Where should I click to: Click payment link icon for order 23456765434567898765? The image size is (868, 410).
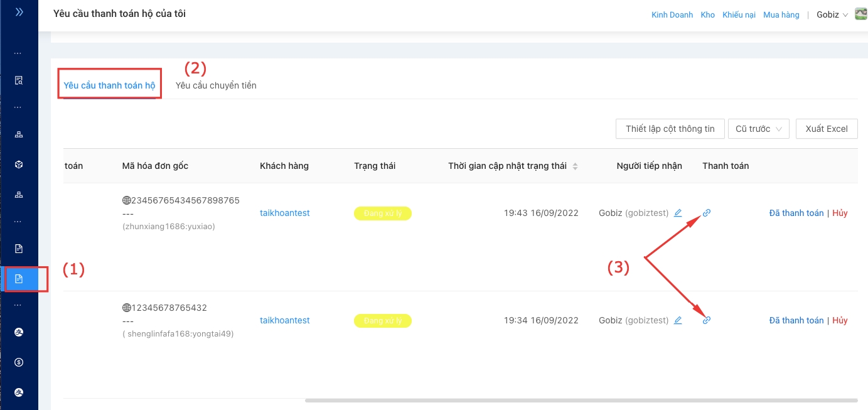coord(706,213)
